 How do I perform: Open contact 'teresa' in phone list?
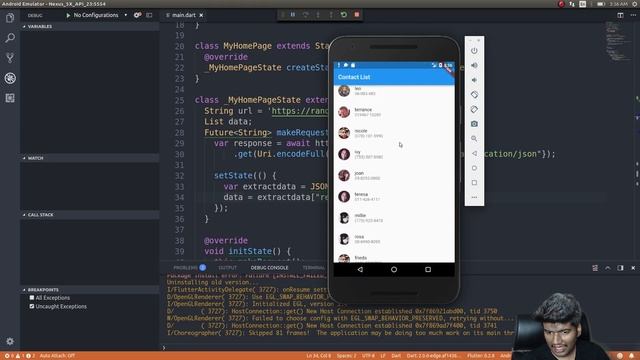tap(394, 197)
